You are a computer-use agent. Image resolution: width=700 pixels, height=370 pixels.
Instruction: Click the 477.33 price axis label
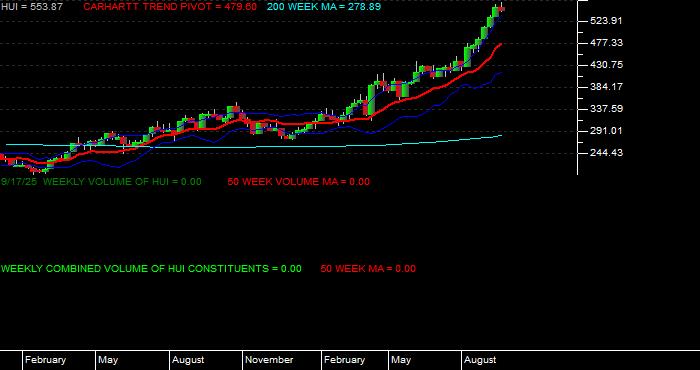point(606,43)
